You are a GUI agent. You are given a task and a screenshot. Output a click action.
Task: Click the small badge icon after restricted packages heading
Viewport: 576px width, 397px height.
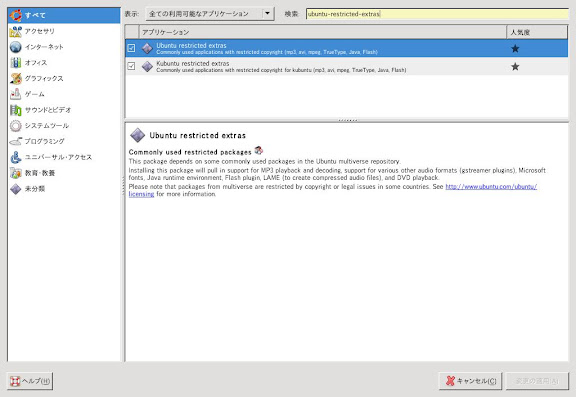point(259,150)
